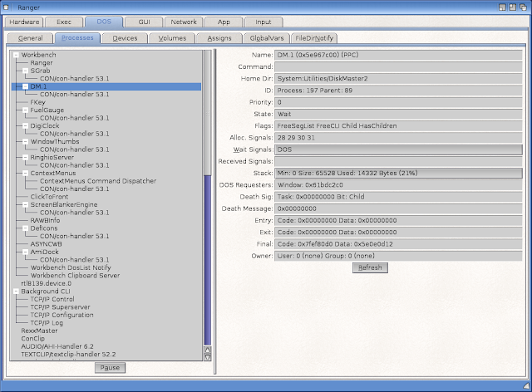Collapse the FuelGauge process node
Screen dimensions: 532x392
click(x=26, y=110)
